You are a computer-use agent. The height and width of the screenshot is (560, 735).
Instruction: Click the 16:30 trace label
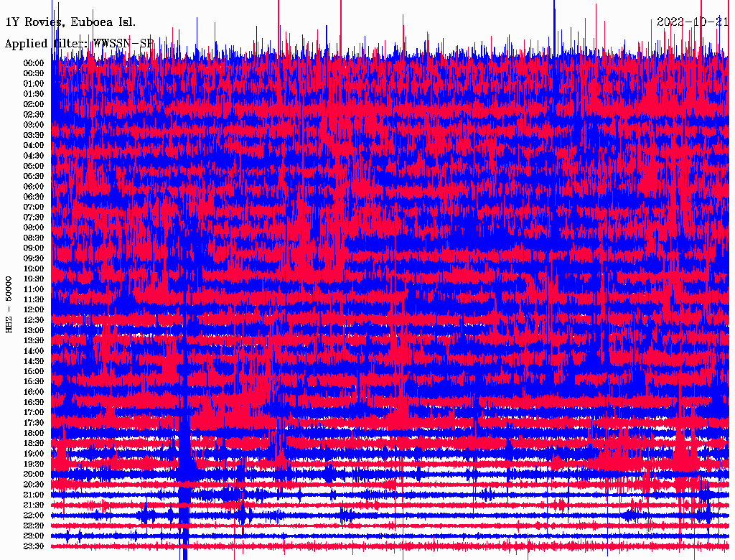point(34,403)
